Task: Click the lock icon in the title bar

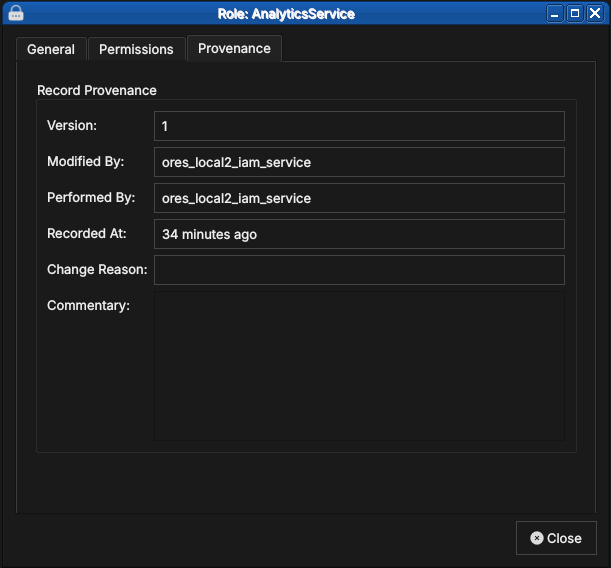Action: click(x=16, y=14)
